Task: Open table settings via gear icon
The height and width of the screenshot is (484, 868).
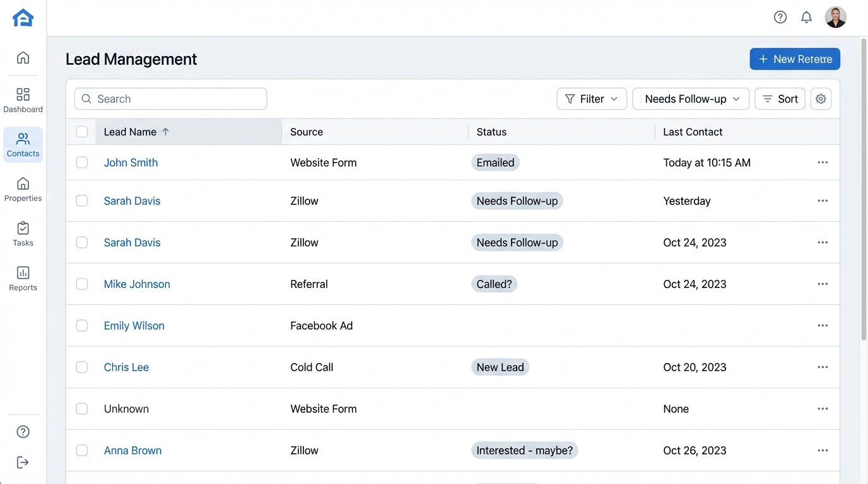Action: (821, 98)
